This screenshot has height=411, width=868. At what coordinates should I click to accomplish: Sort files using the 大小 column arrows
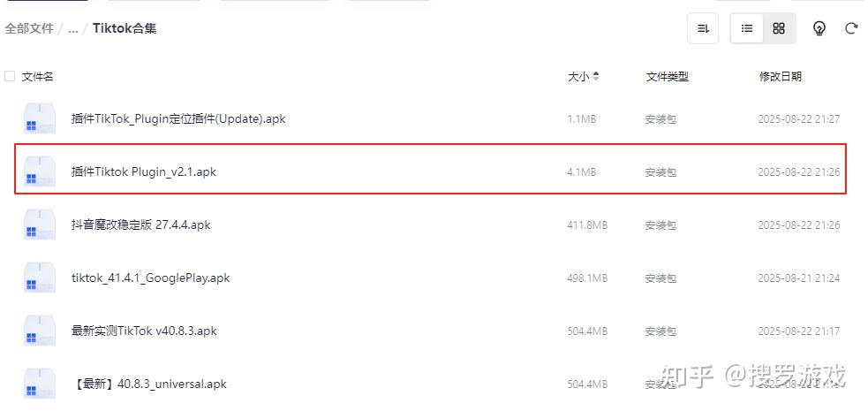pyautogui.click(x=596, y=77)
